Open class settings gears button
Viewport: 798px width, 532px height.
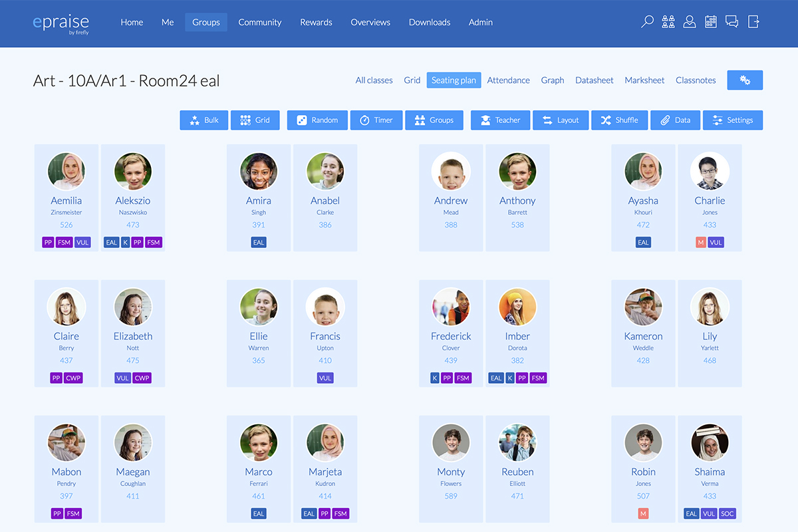tap(745, 80)
